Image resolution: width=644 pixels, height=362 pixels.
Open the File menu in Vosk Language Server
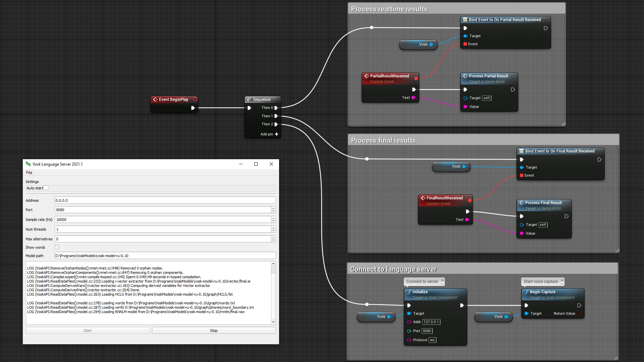[x=29, y=172]
